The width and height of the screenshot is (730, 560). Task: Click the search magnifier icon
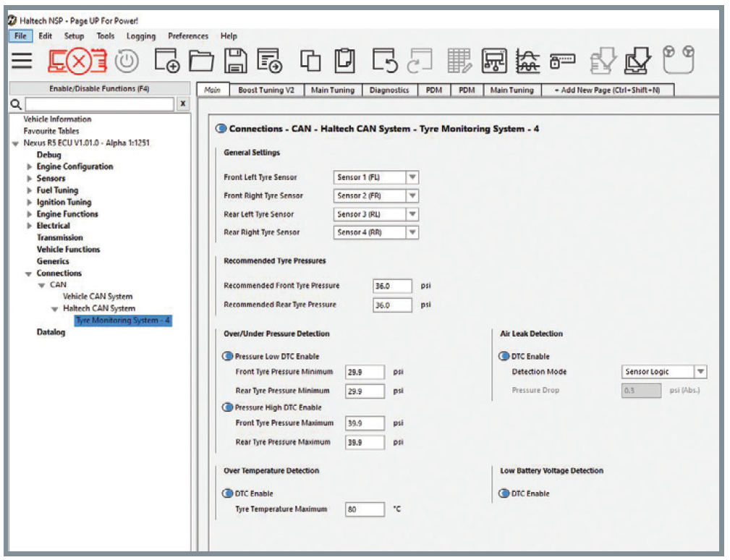tap(17, 104)
